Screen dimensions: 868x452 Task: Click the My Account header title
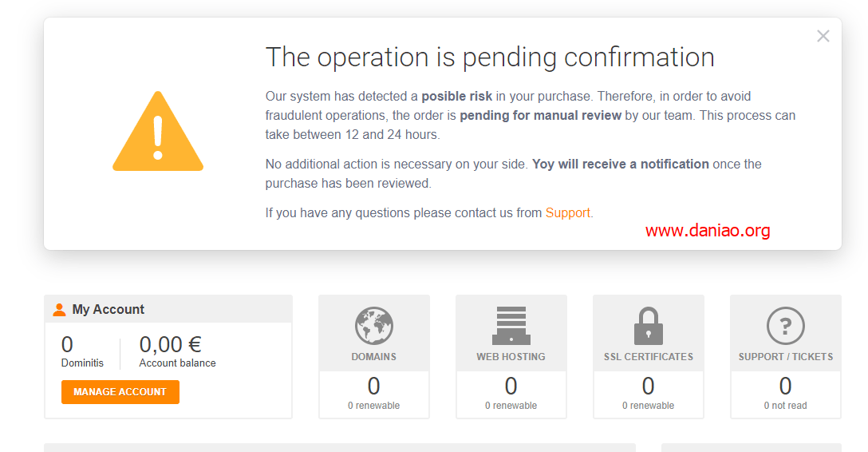(x=108, y=310)
